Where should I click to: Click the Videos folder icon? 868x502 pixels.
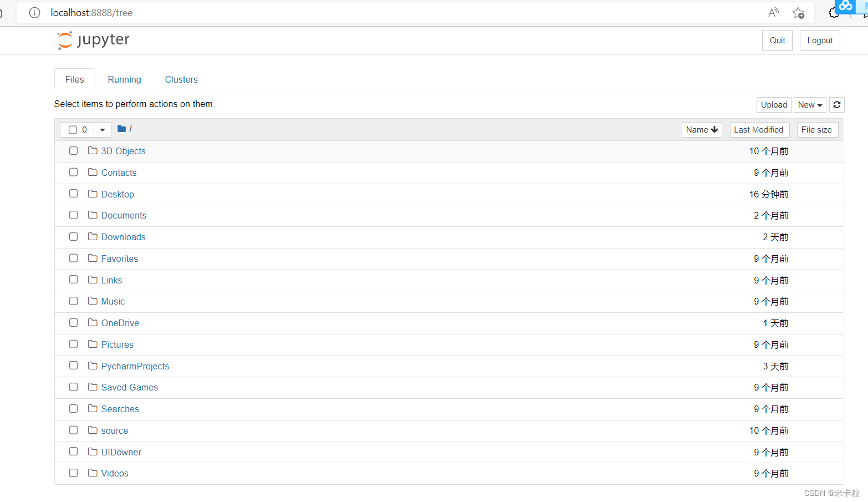[93, 473]
